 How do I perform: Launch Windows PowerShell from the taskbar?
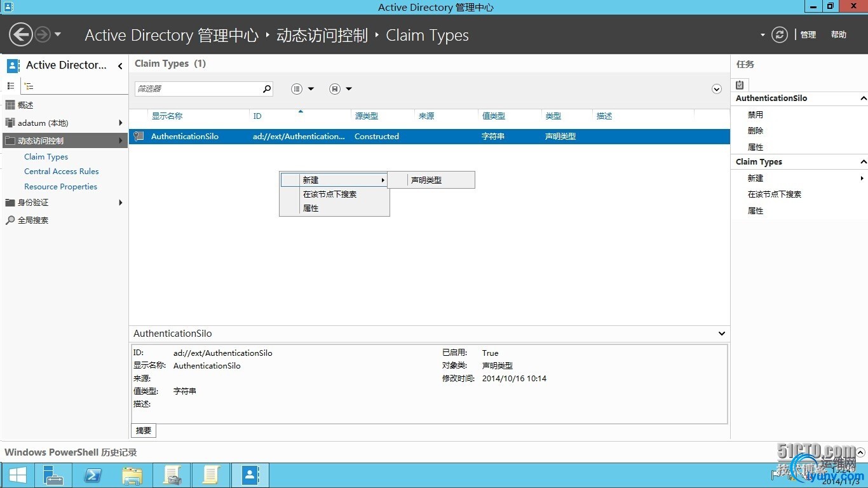tap(93, 475)
